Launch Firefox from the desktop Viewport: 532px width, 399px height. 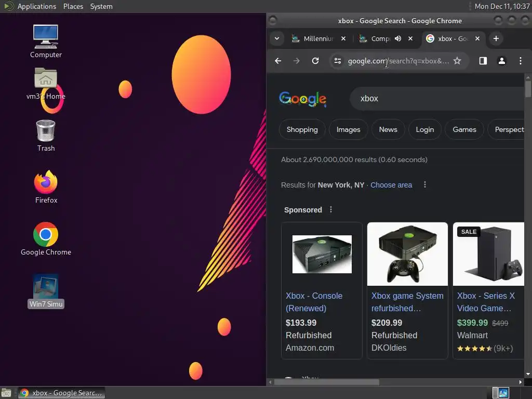[x=46, y=187]
